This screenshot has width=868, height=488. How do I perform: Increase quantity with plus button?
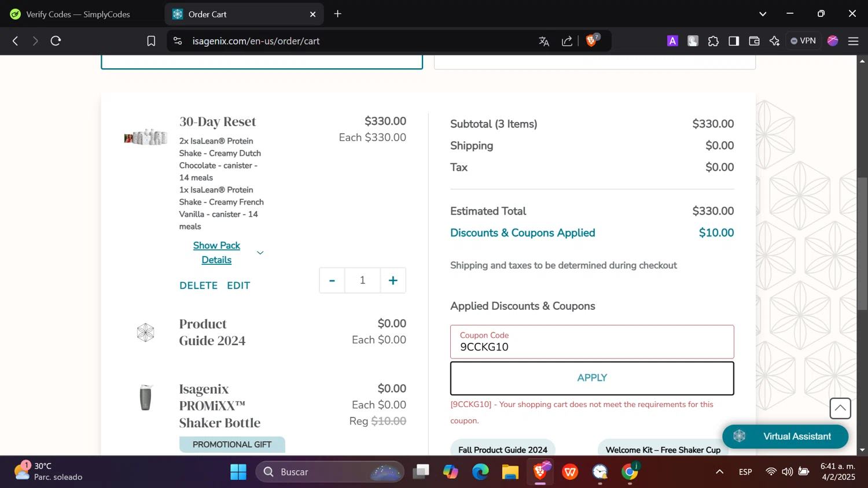[x=393, y=280]
